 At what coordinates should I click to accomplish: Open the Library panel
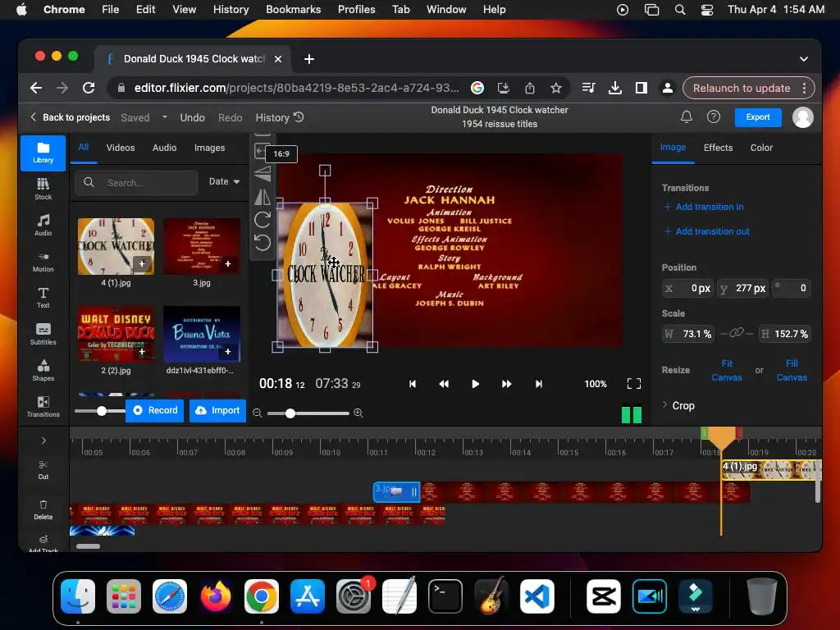click(43, 153)
